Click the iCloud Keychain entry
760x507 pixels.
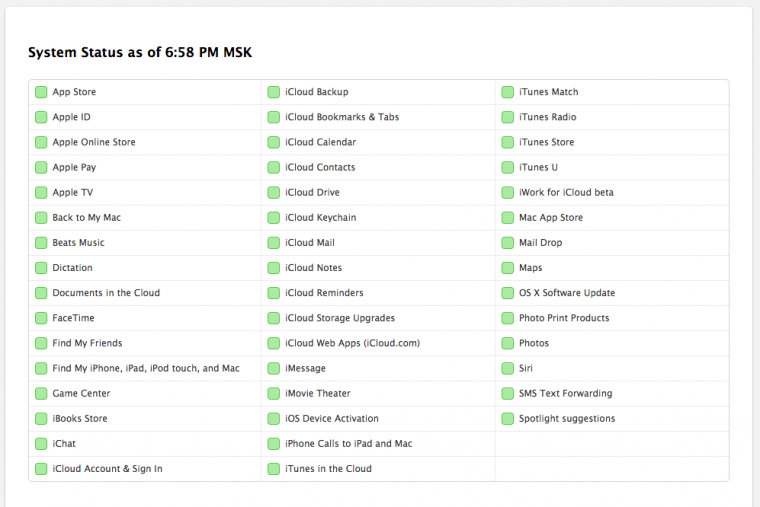coord(321,218)
